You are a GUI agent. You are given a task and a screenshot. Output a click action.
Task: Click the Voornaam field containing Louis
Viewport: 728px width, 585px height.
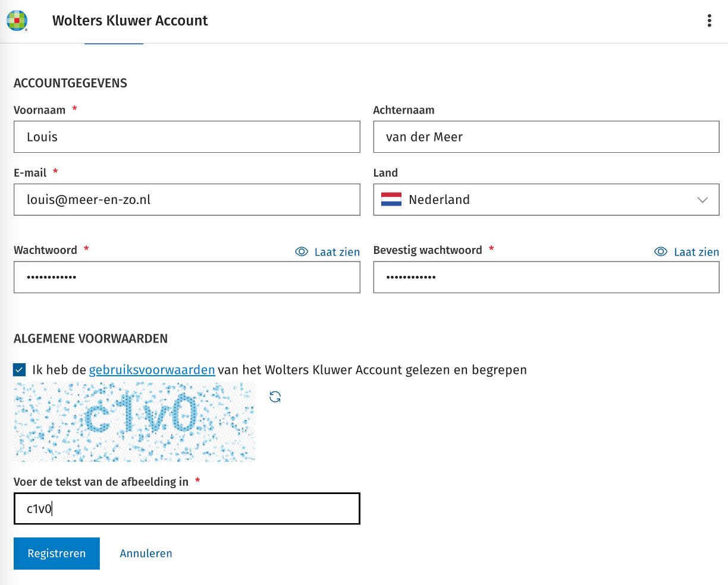click(x=187, y=137)
